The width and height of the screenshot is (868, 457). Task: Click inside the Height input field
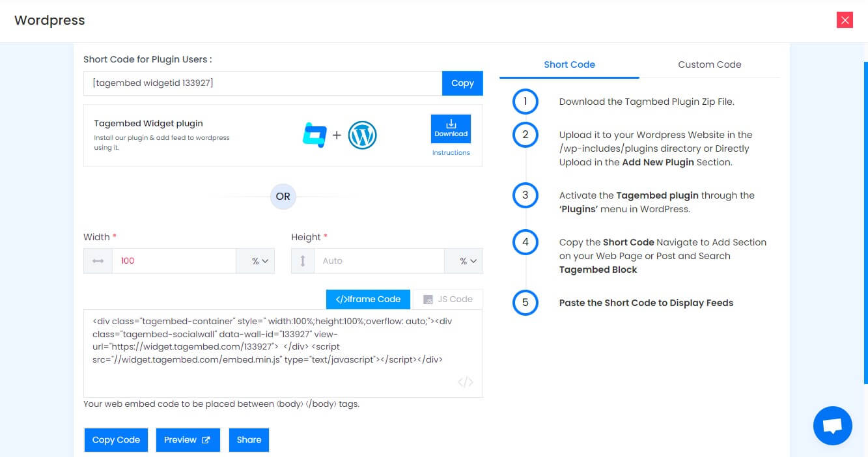coord(380,260)
